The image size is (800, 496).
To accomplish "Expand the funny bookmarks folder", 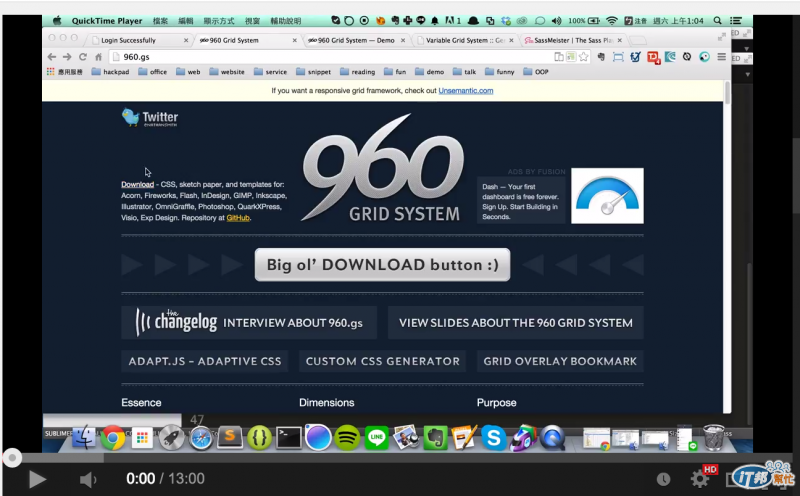I will click(x=499, y=71).
